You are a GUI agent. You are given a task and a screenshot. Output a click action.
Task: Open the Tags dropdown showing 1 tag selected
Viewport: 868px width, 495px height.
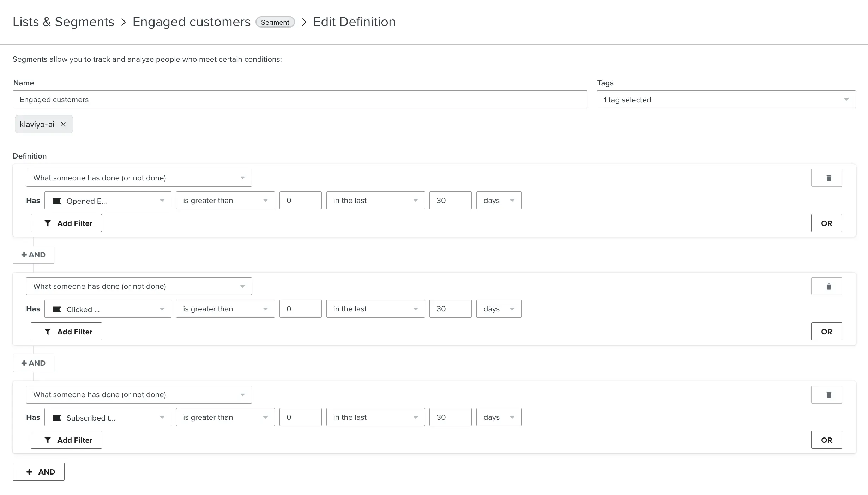[726, 100]
